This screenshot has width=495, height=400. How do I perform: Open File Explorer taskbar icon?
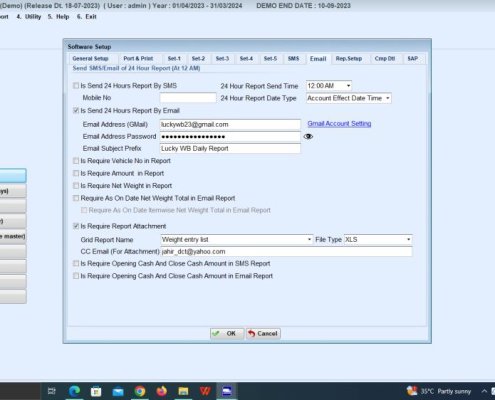click(x=183, y=391)
